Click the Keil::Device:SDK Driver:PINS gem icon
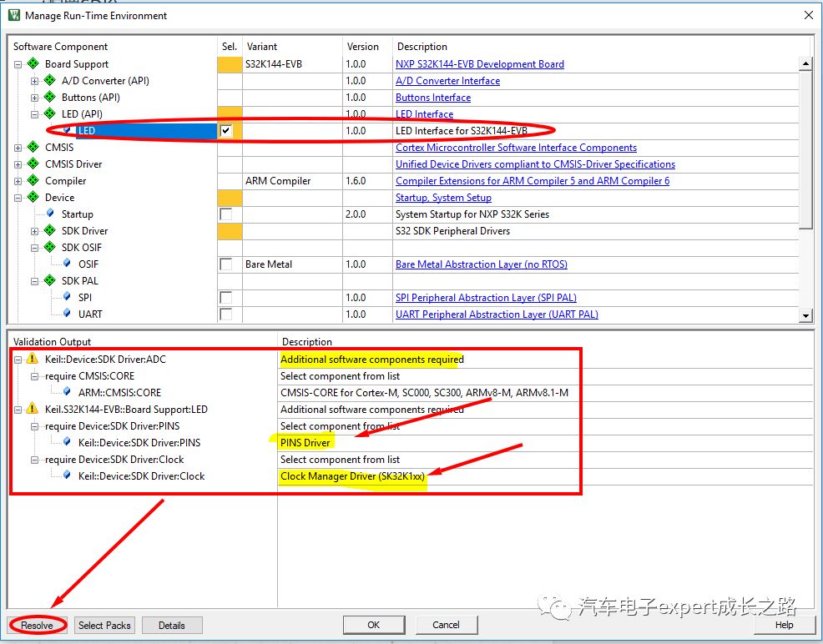The image size is (823, 644). pyautogui.click(x=67, y=441)
